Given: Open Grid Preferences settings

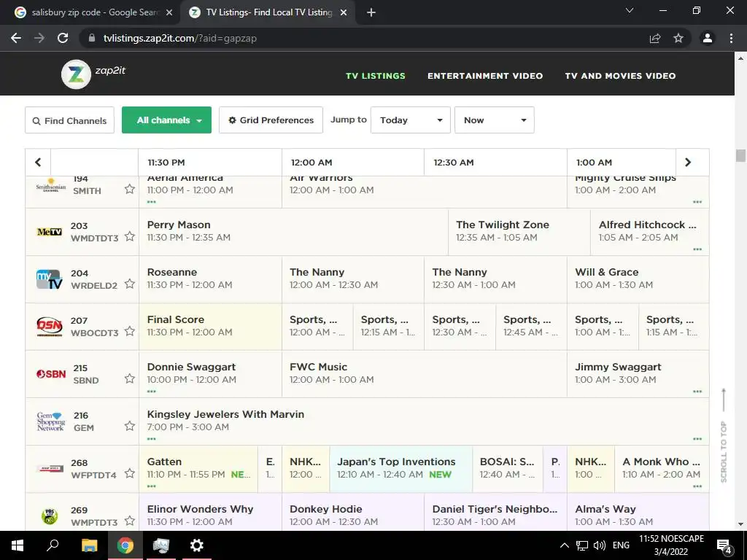Looking at the screenshot, I should click(x=271, y=120).
